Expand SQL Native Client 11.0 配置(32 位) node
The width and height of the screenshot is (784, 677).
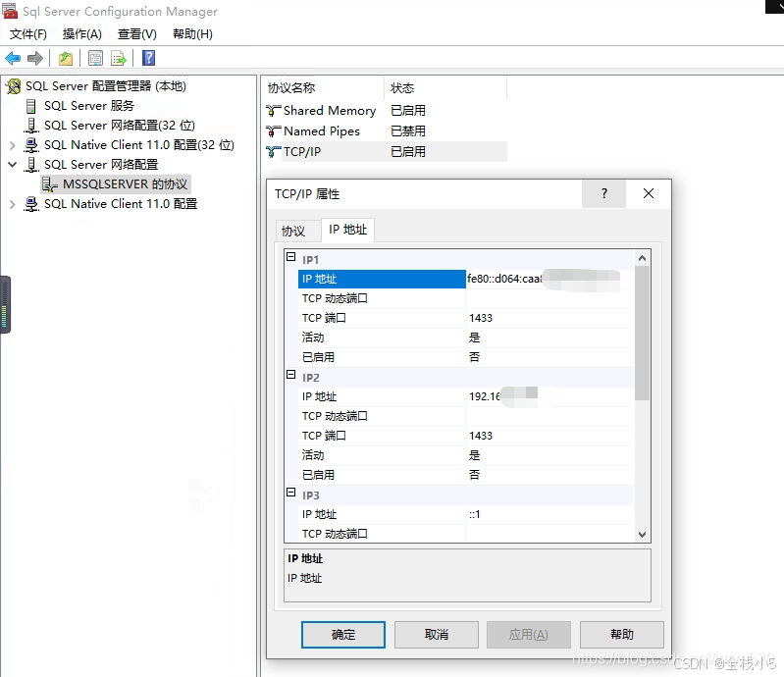pyautogui.click(x=13, y=145)
